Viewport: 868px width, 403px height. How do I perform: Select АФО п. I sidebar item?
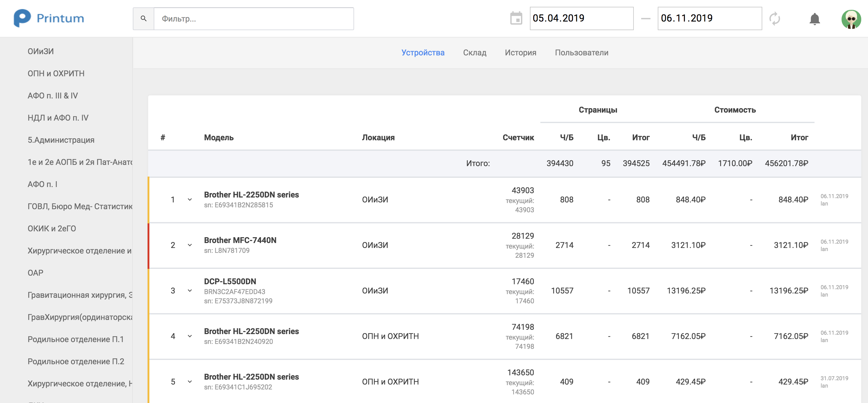tap(42, 184)
